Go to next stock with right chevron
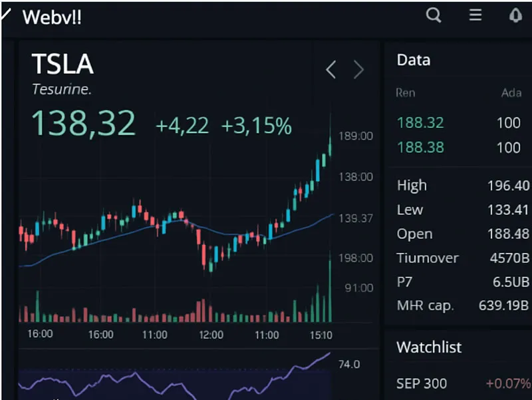Screen dimensions: 532x400 point(358,70)
